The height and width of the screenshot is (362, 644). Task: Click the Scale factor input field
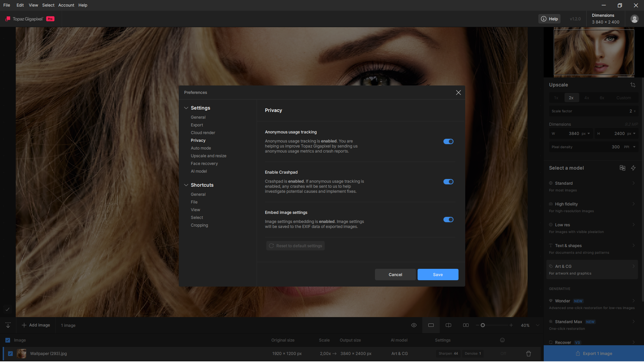(594, 111)
